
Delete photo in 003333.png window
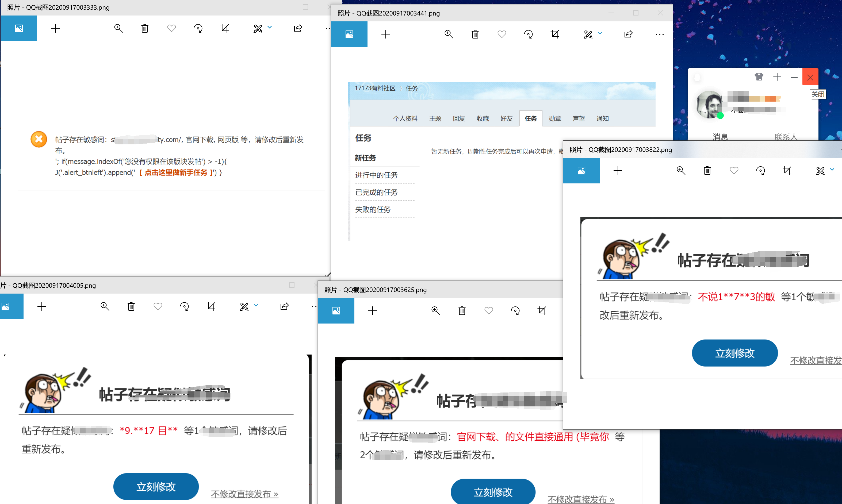(x=145, y=28)
